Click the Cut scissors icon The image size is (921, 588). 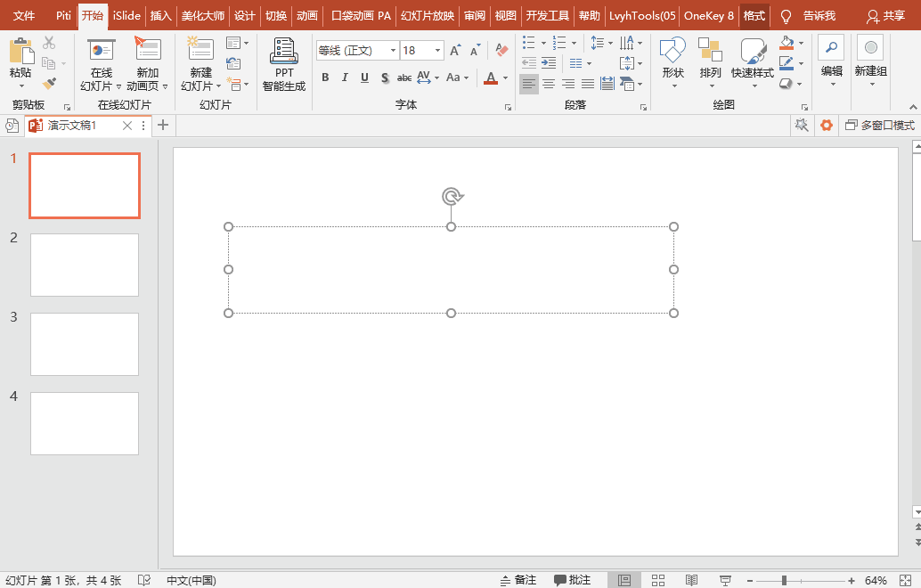click(x=49, y=42)
